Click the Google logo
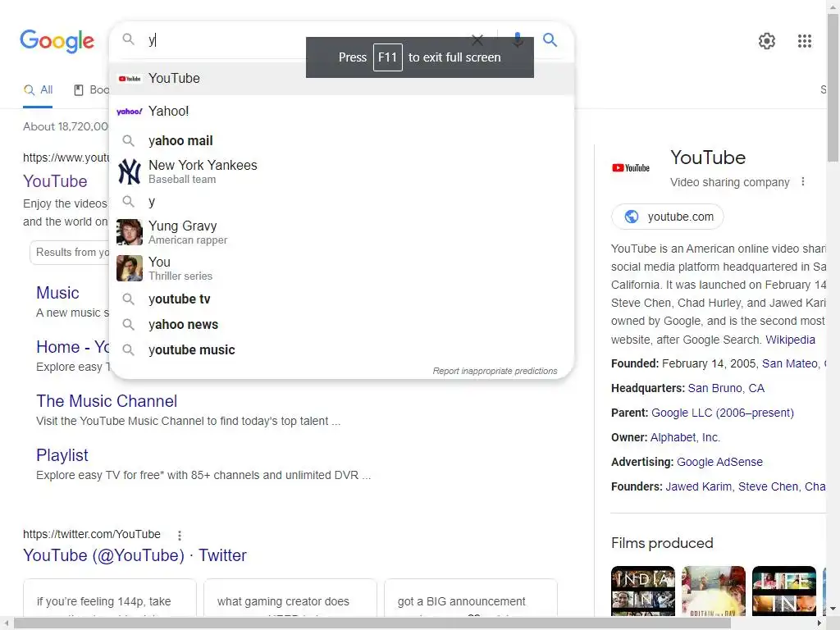 [57, 41]
